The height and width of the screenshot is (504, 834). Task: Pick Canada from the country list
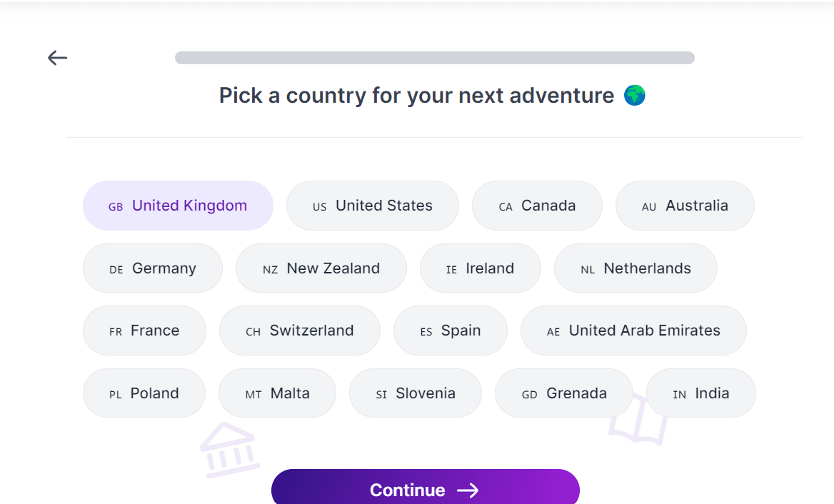click(537, 206)
